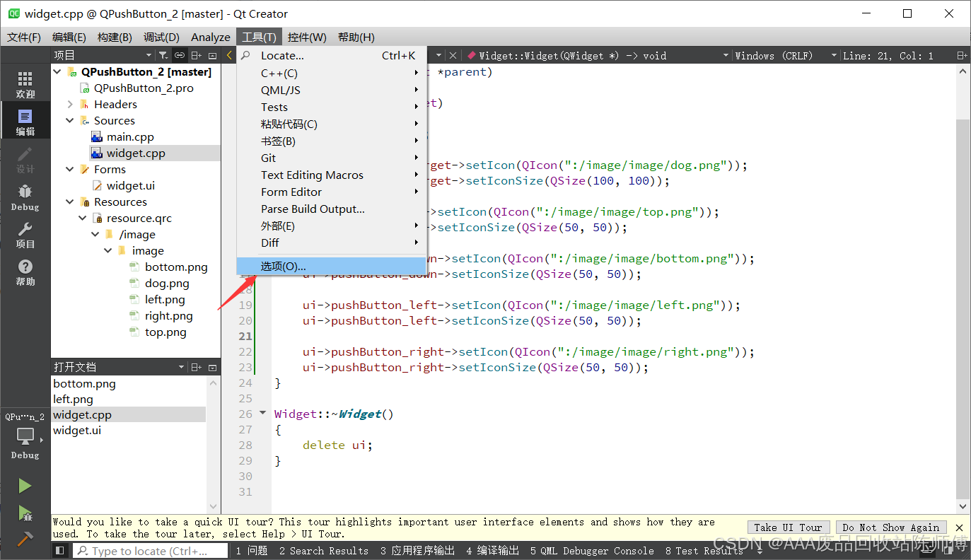Collapse the resource.qrc node

83,218
